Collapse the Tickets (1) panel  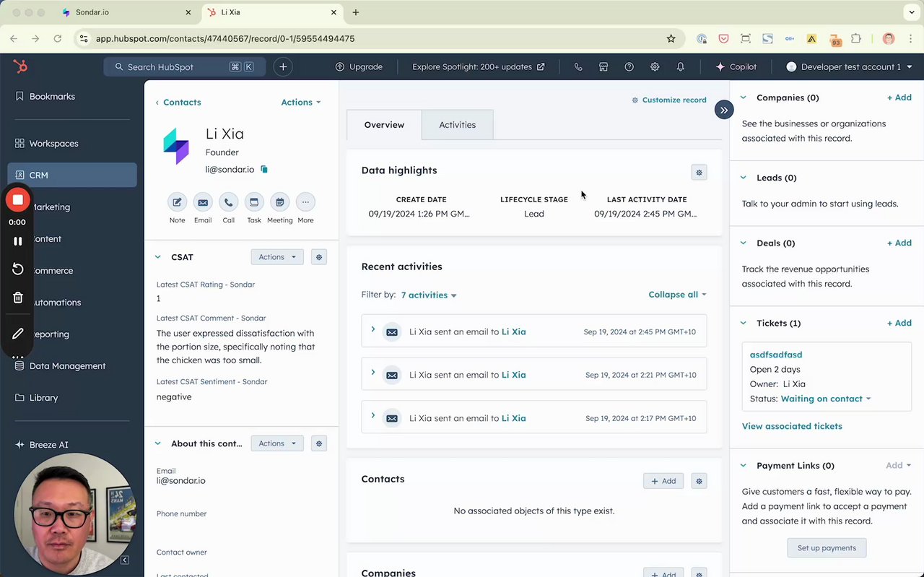[744, 324]
